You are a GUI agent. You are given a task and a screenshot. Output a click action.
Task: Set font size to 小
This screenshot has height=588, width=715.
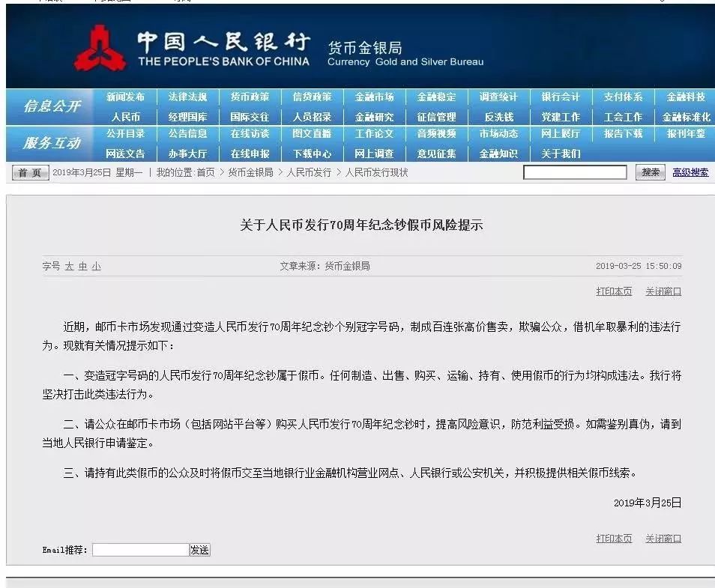96,266
